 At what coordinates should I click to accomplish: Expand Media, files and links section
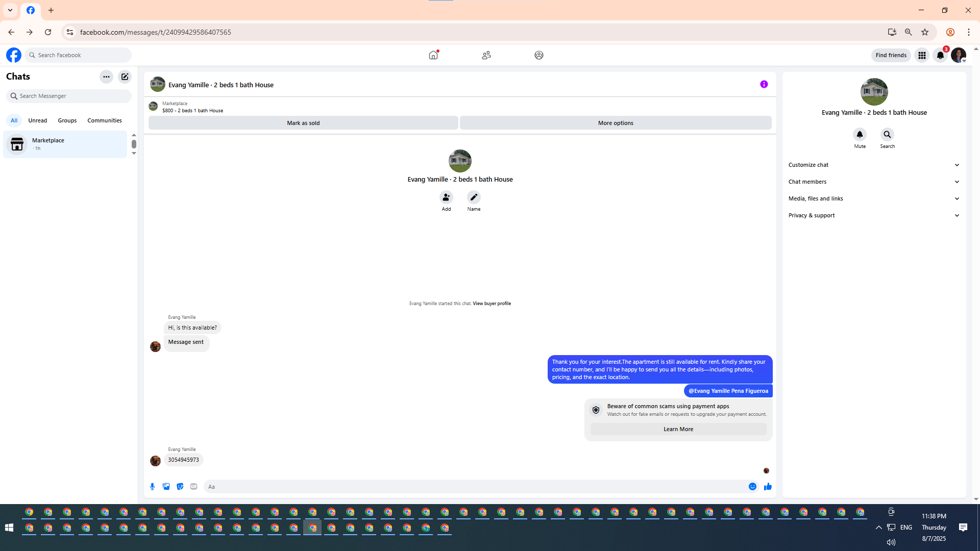click(874, 198)
